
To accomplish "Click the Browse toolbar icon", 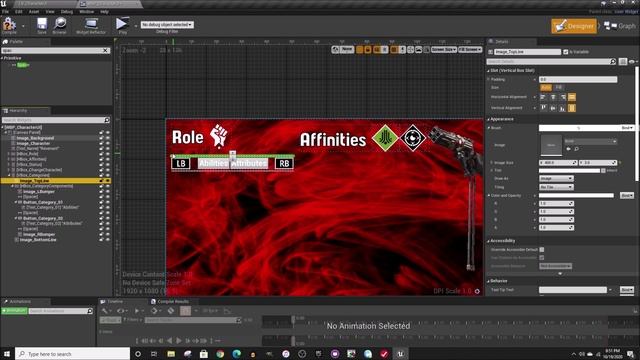I will click(x=60, y=25).
